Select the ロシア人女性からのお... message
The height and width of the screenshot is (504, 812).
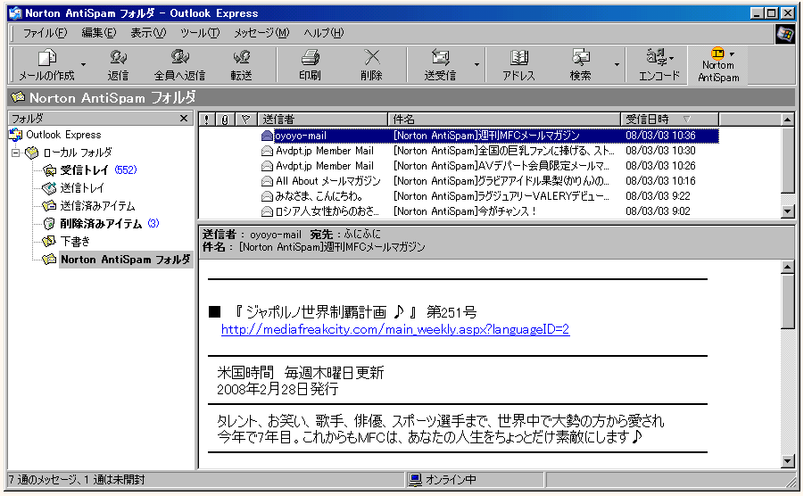click(489, 211)
